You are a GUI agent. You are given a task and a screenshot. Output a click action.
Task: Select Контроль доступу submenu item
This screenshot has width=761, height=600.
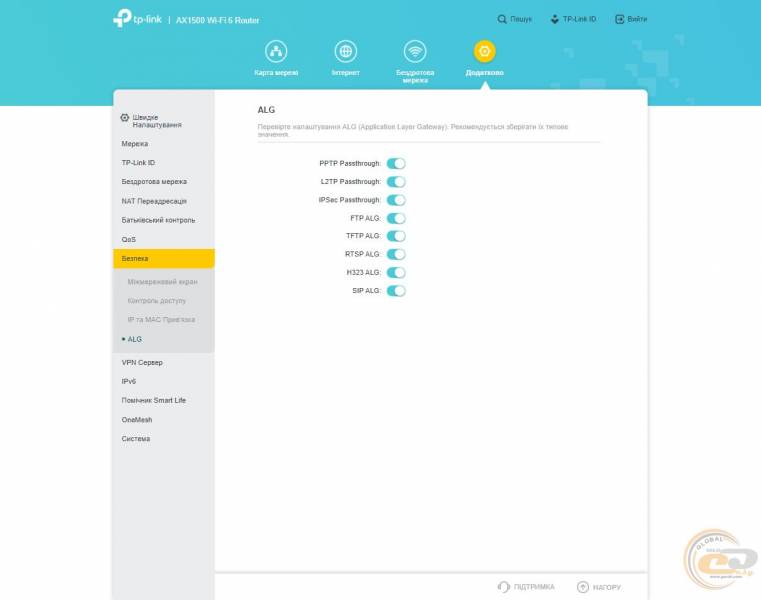pyautogui.click(x=164, y=300)
